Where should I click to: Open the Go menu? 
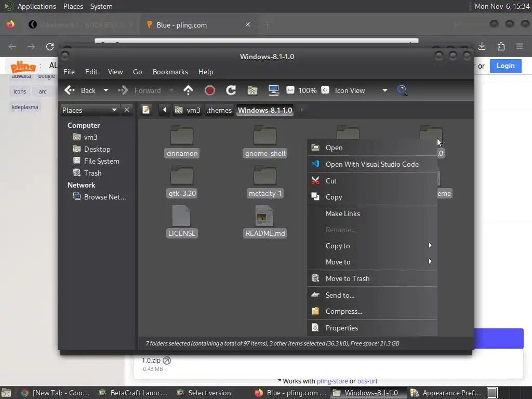(137, 72)
